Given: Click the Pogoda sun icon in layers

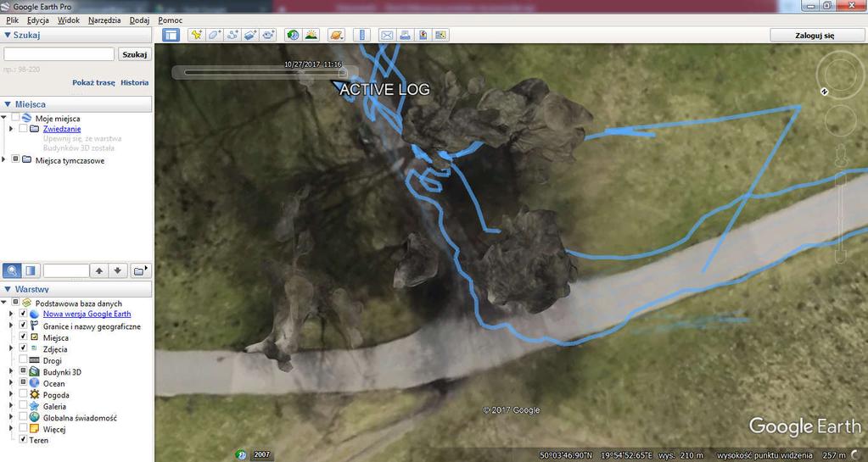Looking at the screenshot, I should click(35, 394).
